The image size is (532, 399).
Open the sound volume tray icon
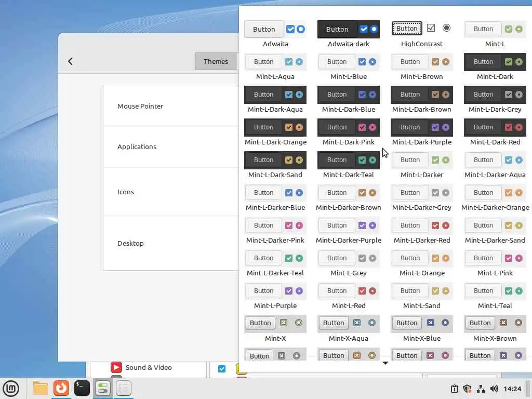[x=494, y=389]
